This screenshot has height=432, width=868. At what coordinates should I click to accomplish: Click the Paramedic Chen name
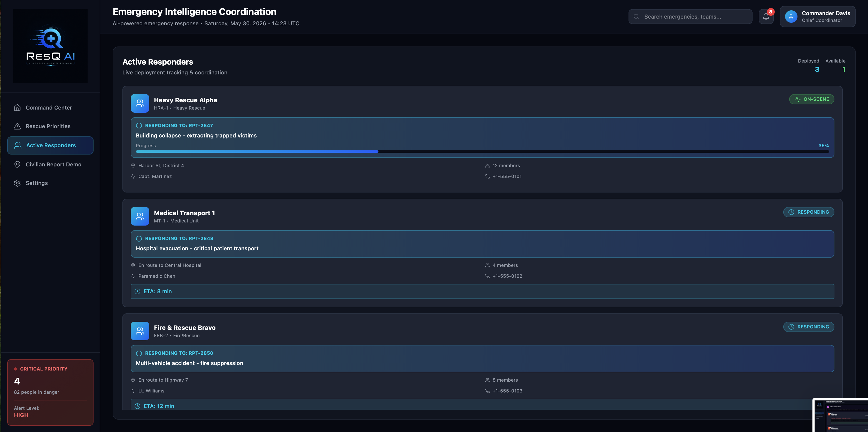point(157,276)
